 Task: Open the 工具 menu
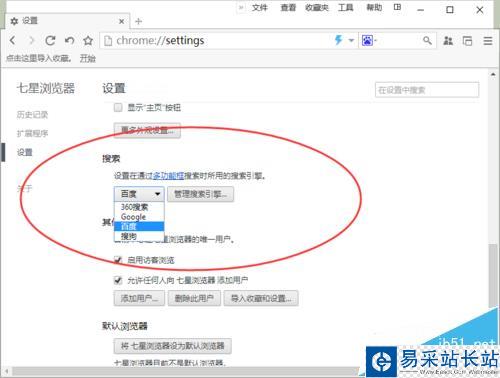tap(346, 7)
